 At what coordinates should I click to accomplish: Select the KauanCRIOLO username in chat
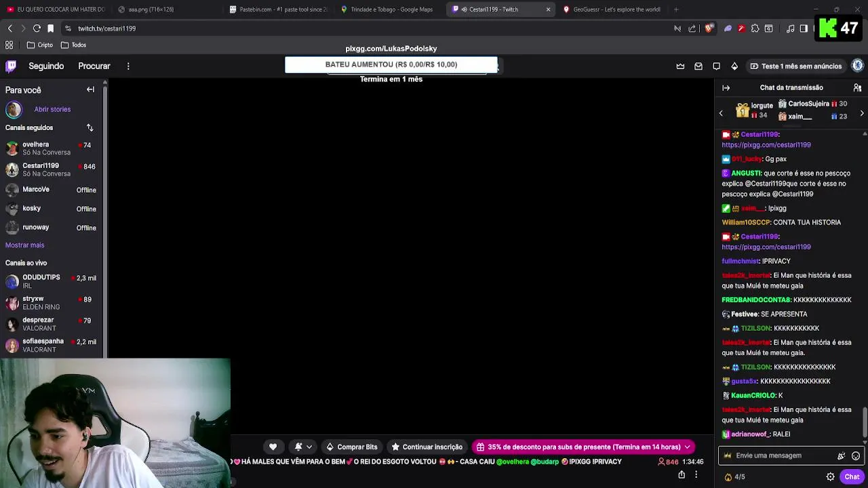pyautogui.click(x=753, y=395)
